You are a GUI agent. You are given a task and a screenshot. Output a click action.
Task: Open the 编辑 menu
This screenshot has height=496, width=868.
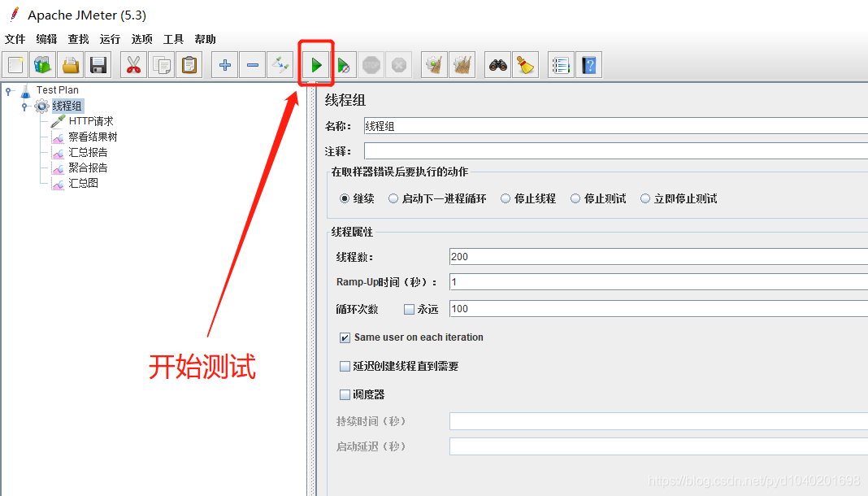[46, 39]
